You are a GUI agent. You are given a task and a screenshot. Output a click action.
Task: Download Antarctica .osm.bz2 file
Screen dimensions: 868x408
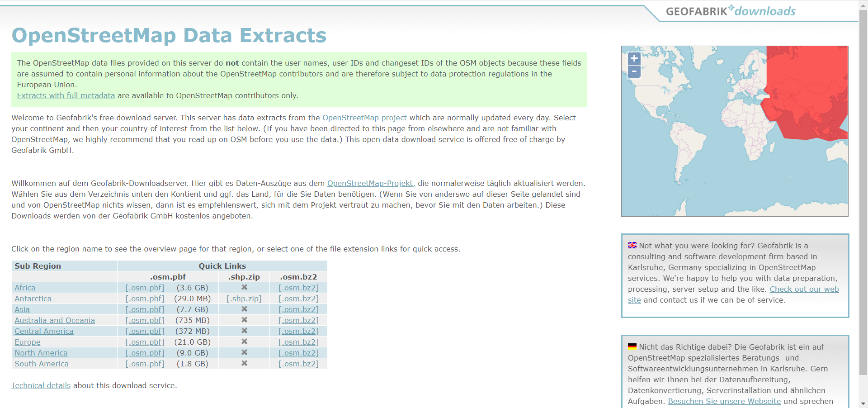point(298,299)
